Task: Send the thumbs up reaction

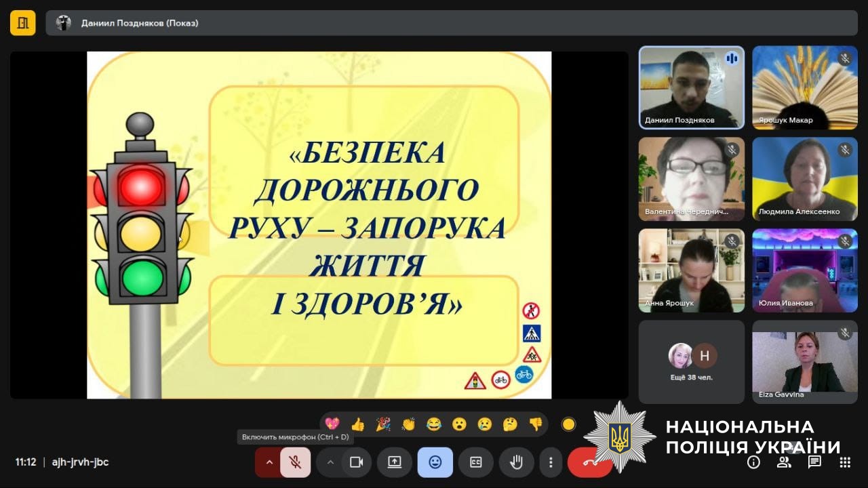Action: [x=357, y=424]
